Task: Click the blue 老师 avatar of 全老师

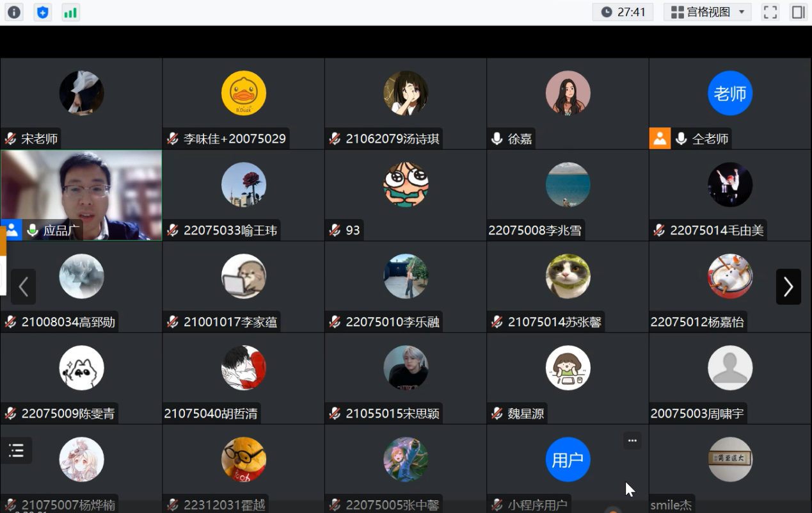Action: (x=730, y=94)
